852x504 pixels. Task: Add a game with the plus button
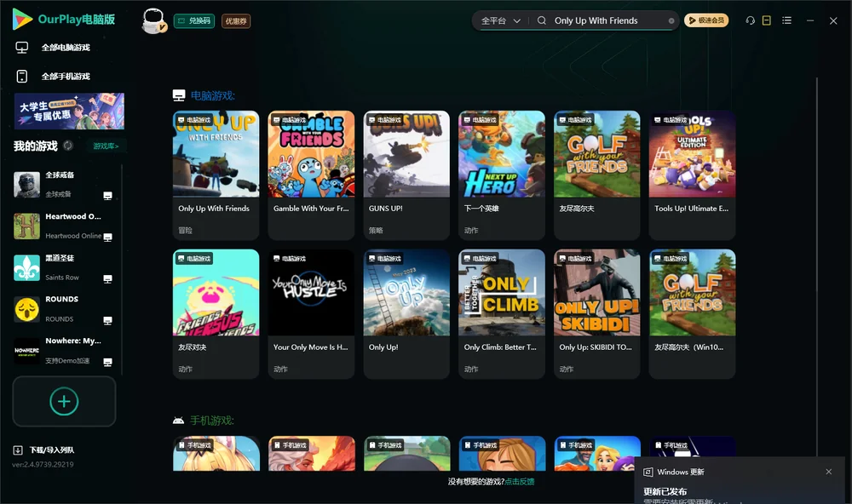(x=64, y=401)
